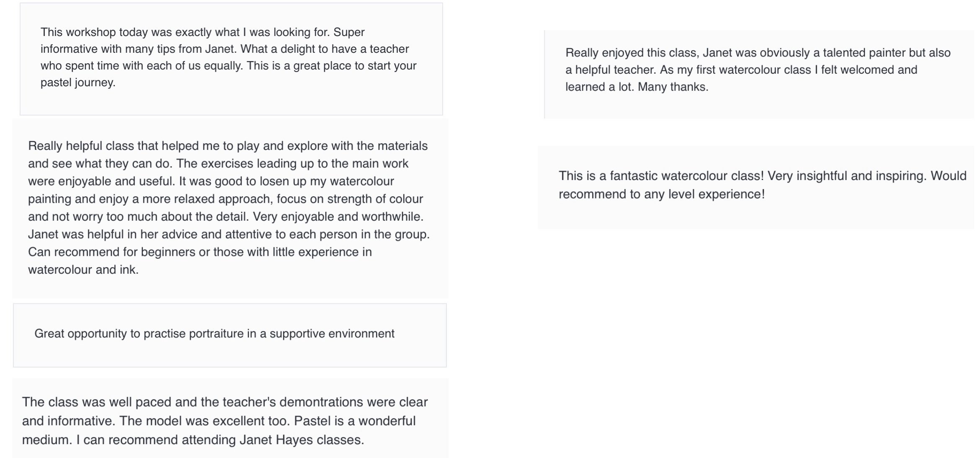
Task: Select the 'fantastic watercolour class' review
Action: pyautogui.click(x=756, y=187)
